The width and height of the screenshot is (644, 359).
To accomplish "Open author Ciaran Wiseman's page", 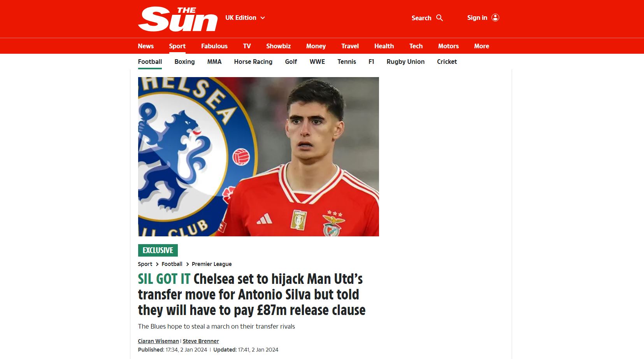I will tap(158, 341).
